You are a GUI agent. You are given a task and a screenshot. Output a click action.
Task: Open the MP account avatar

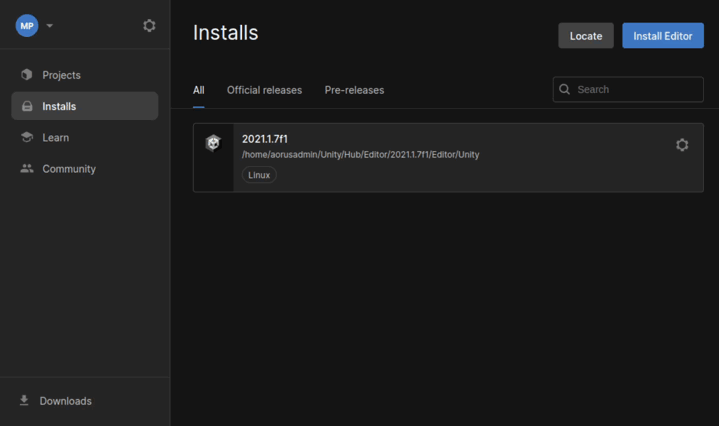[x=27, y=26]
